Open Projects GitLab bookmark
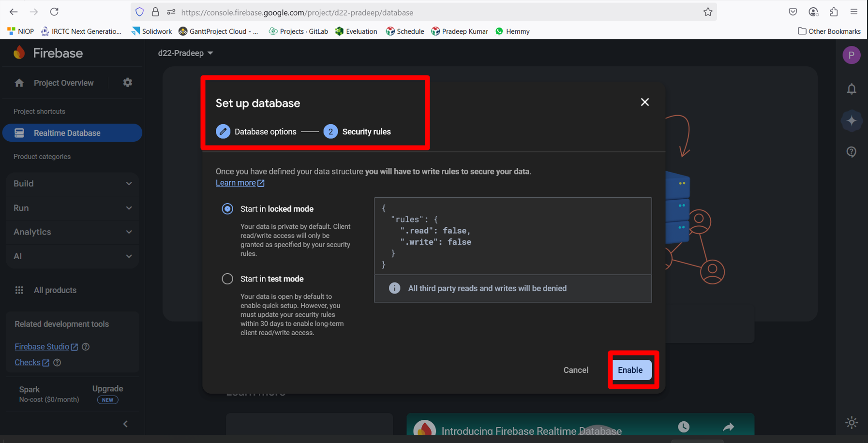Screen dimensions: 868x443 coord(298,31)
